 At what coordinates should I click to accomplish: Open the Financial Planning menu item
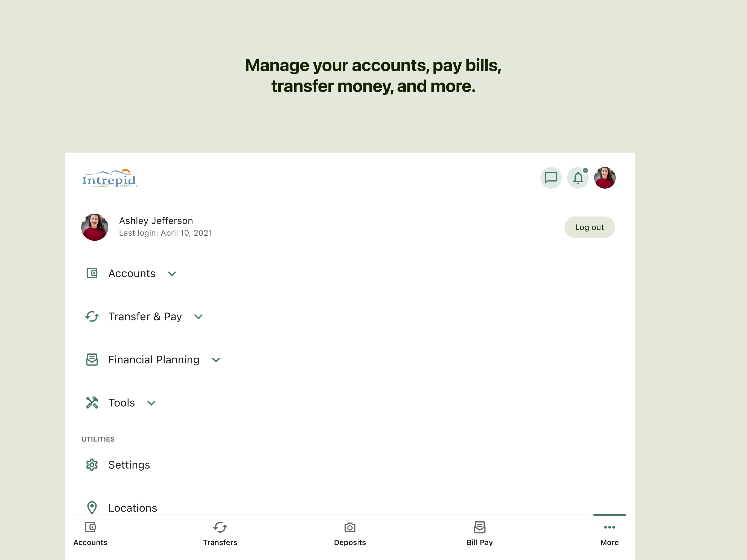click(154, 360)
